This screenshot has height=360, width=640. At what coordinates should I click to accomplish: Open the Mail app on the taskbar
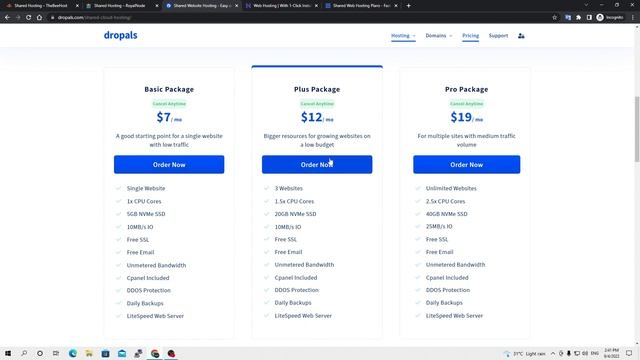(122, 353)
